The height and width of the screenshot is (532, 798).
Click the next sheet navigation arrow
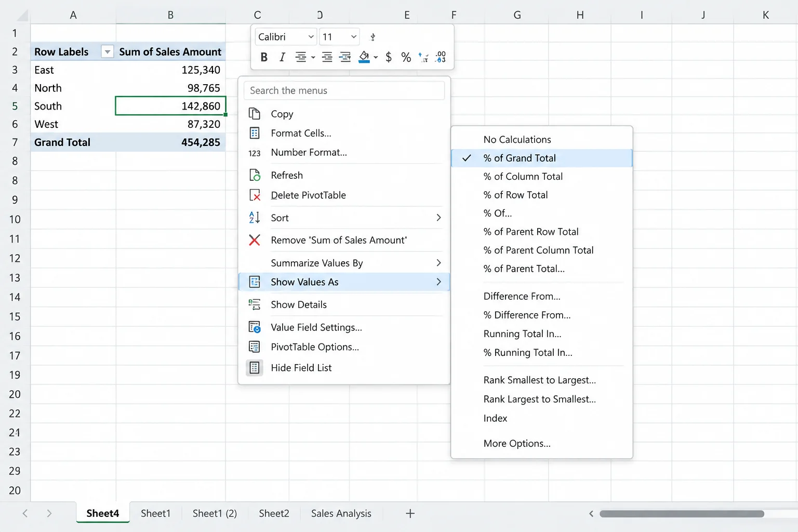49,513
